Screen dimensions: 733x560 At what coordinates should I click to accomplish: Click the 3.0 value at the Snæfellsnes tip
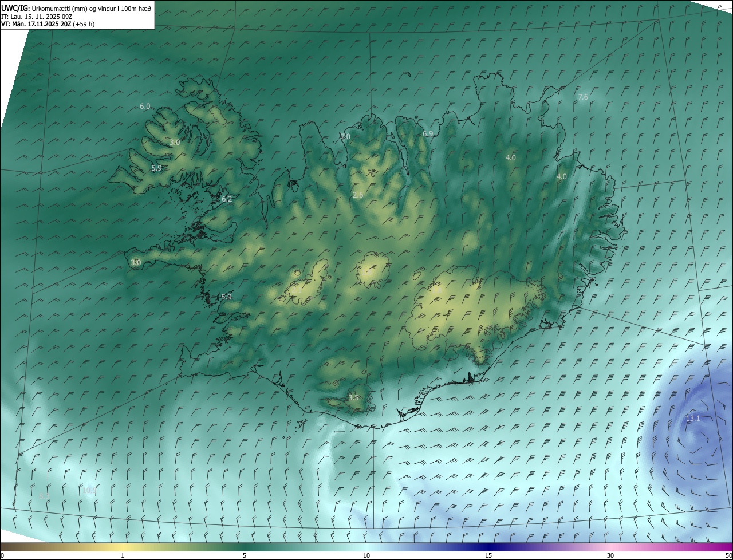point(136,263)
